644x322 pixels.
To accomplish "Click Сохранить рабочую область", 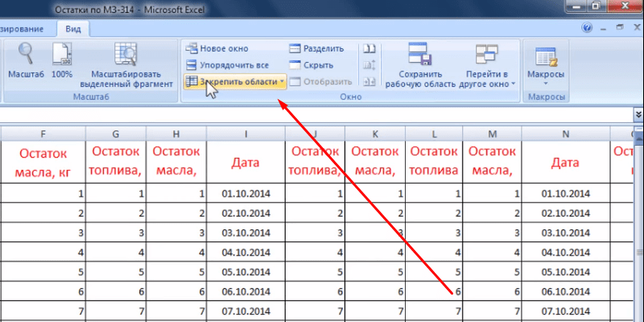I will pyautogui.click(x=420, y=66).
